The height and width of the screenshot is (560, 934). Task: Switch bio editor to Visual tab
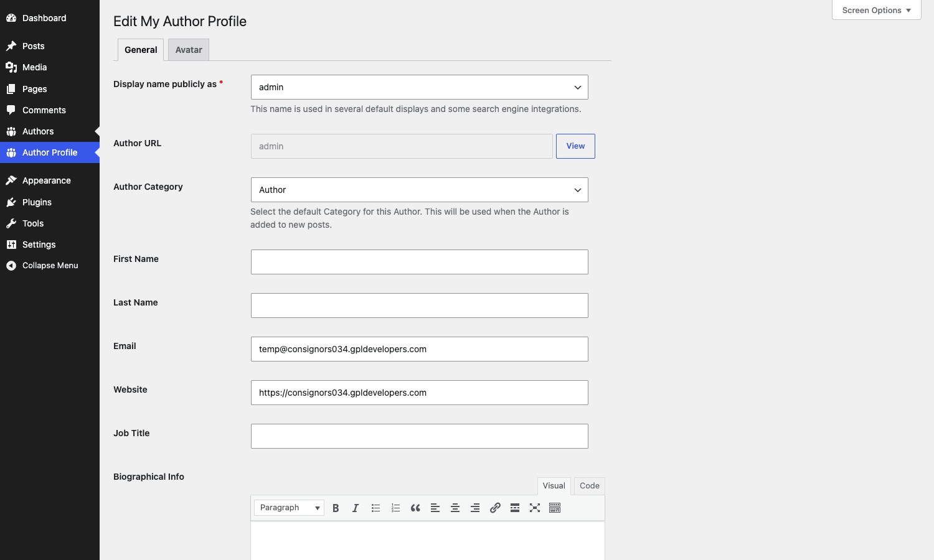pyautogui.click(x=554, y=486)
